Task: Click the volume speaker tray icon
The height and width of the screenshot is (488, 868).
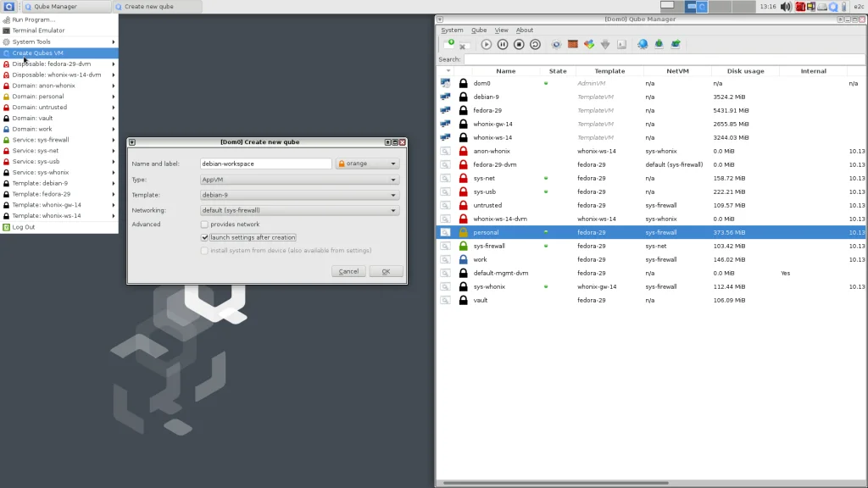Action: (x=786, y=7)
